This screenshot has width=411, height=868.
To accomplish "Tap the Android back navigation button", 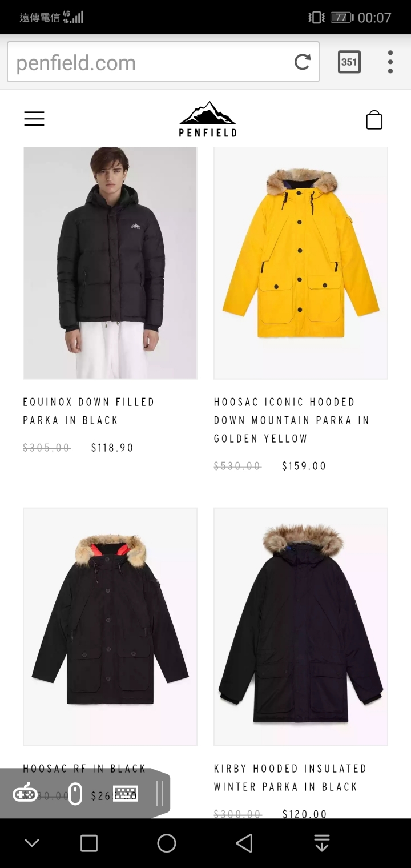I will 244,843.
